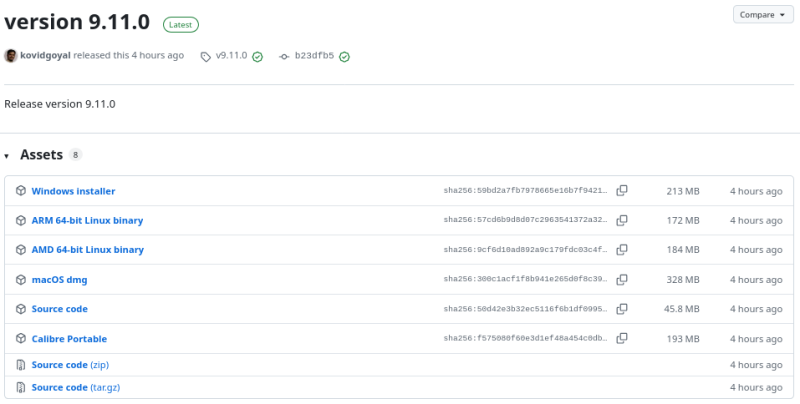Viewport: 800px width, 404px height.
Task: Download Source code (zip)
Action: pos(70,365)
